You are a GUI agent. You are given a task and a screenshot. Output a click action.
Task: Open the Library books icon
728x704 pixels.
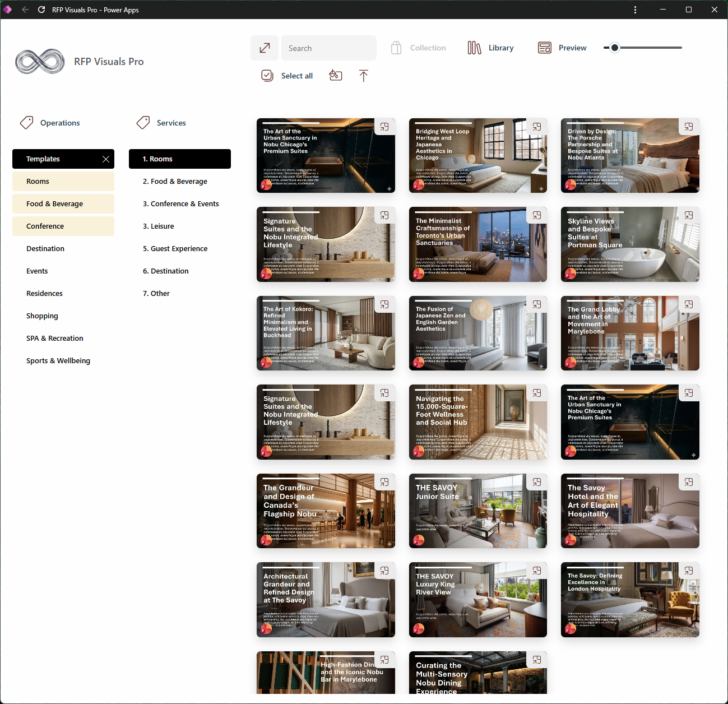[x=474, y=48]
